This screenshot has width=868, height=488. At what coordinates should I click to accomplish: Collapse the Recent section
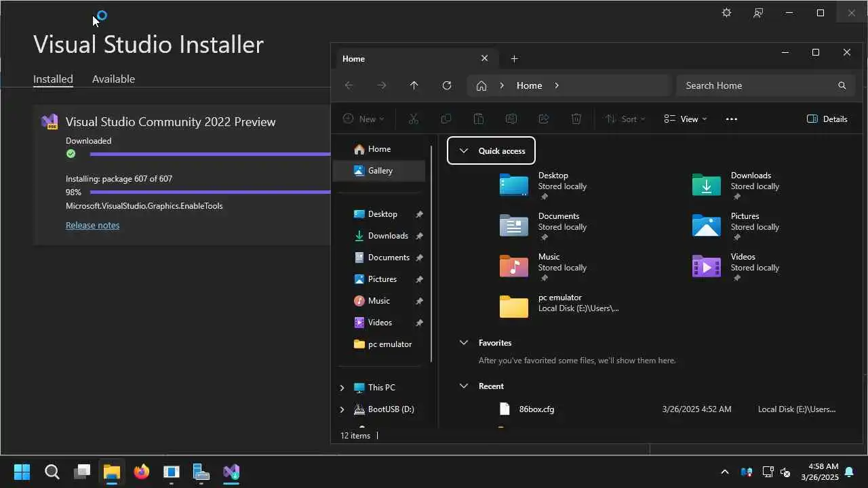pos(464,386)
